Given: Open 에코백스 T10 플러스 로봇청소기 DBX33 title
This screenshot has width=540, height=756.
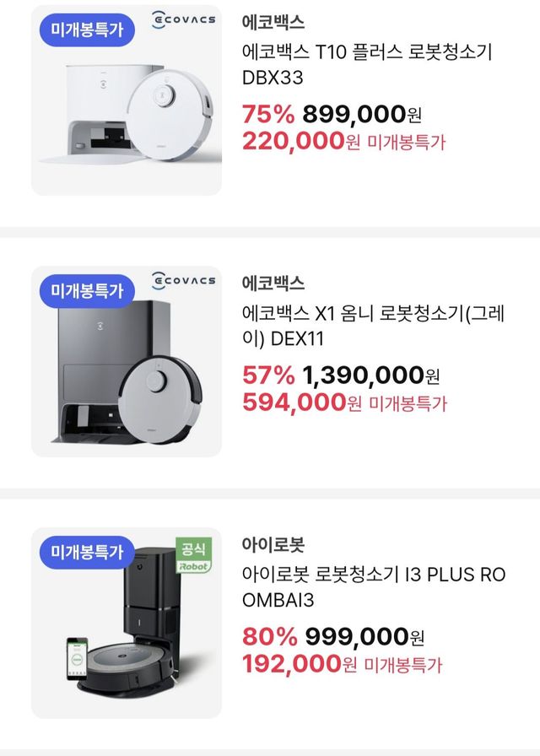Looking at the screenshot, I should [x=367, y=65].
